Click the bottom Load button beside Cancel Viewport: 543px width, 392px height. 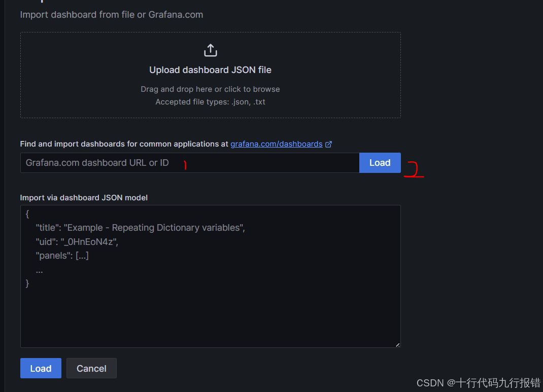(41, 368)
